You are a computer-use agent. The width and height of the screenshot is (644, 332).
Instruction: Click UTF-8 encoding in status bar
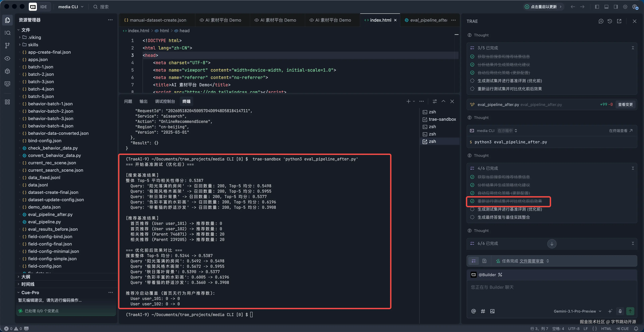[x=574, y=328]
